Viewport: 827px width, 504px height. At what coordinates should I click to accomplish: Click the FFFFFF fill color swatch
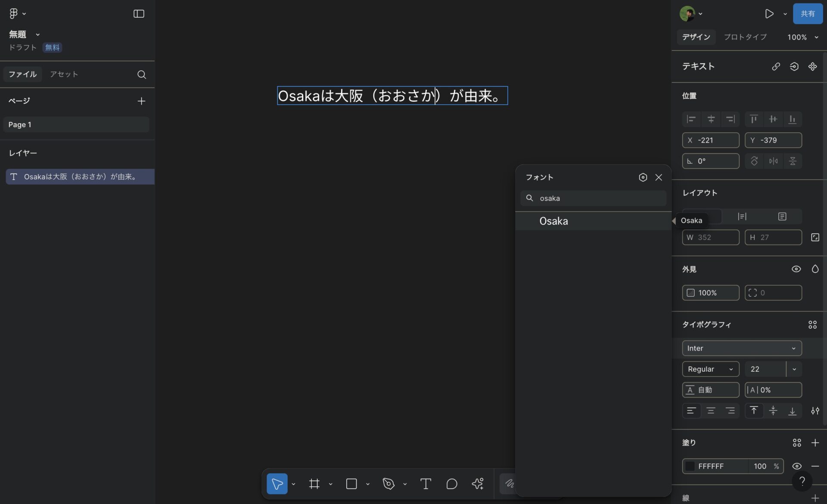tap(690, 467)
